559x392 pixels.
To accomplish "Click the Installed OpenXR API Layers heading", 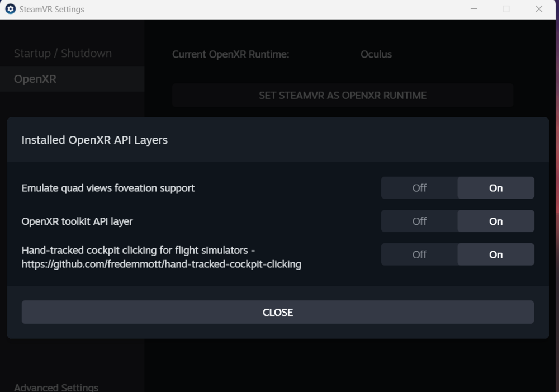I will pyautogui.click(x=94, y=140).
